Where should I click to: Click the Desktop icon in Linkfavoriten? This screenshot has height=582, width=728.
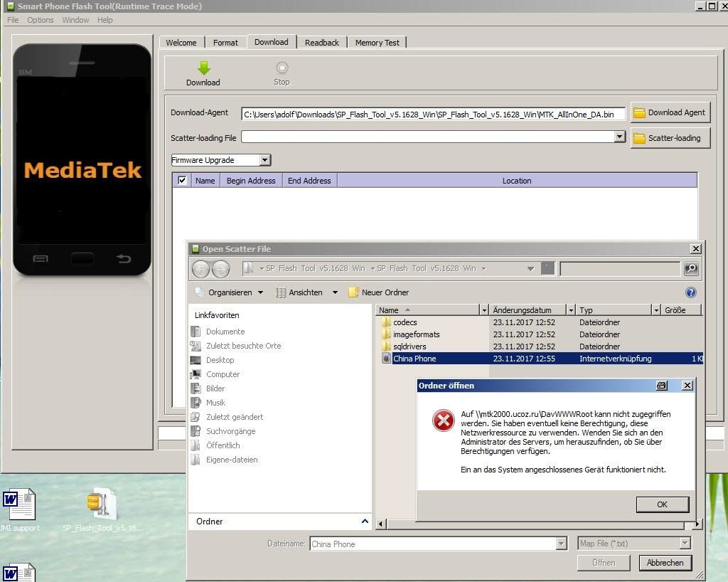(x=196, y=360)
